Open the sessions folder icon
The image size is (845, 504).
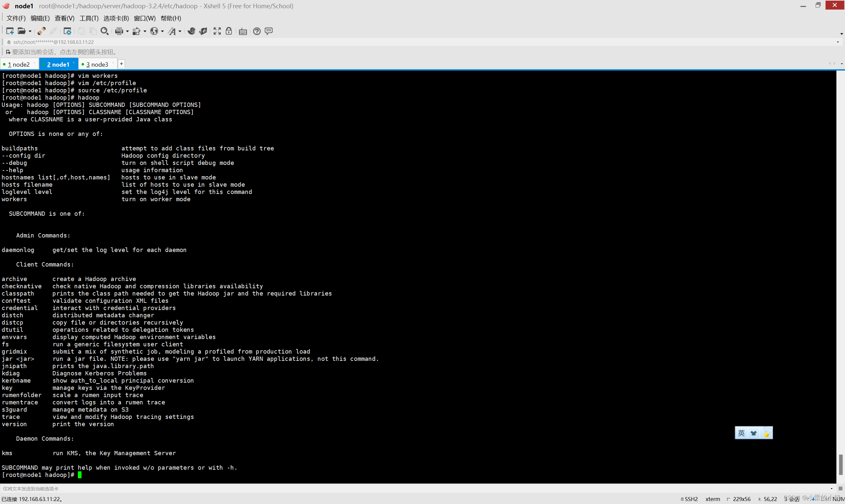pyautogui.click(x=21, y=31)
